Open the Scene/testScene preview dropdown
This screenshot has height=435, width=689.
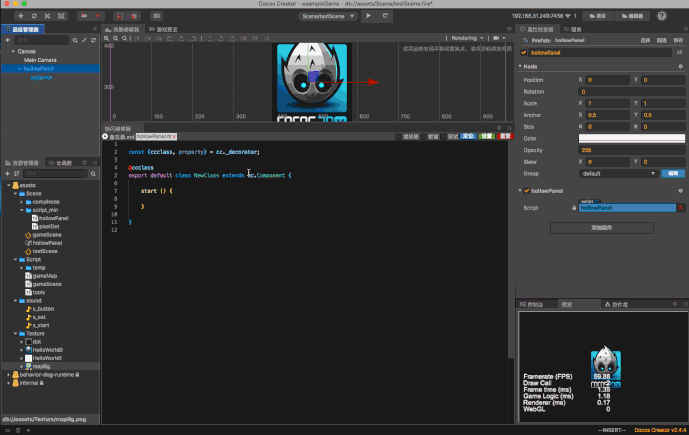coord(328,16)
